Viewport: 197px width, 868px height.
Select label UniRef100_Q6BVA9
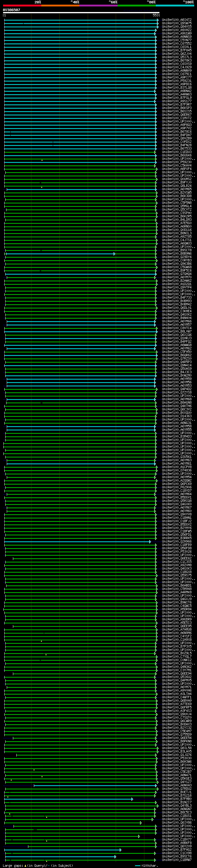click(176, 700)
